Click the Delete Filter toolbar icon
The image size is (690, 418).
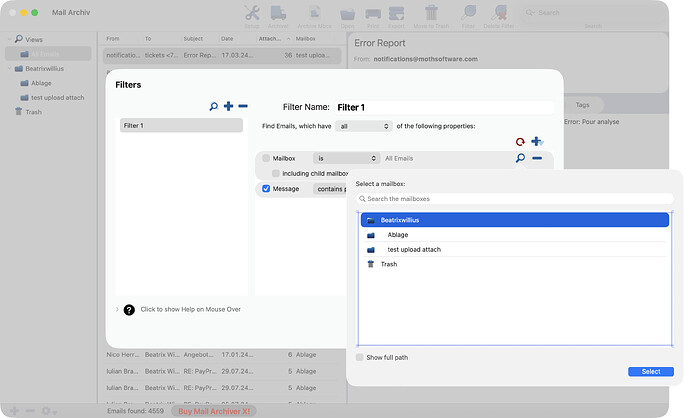pyautogui.click(x=499, y=13)
